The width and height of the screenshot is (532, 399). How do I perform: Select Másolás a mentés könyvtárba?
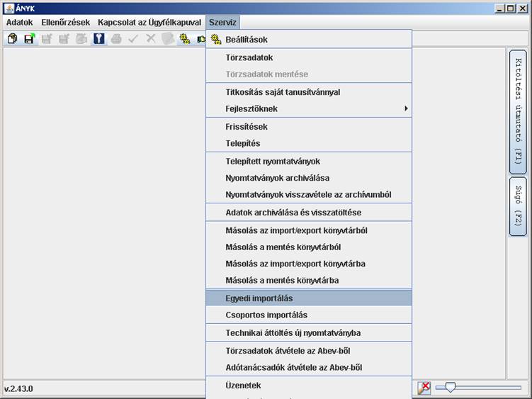[309, 281]
